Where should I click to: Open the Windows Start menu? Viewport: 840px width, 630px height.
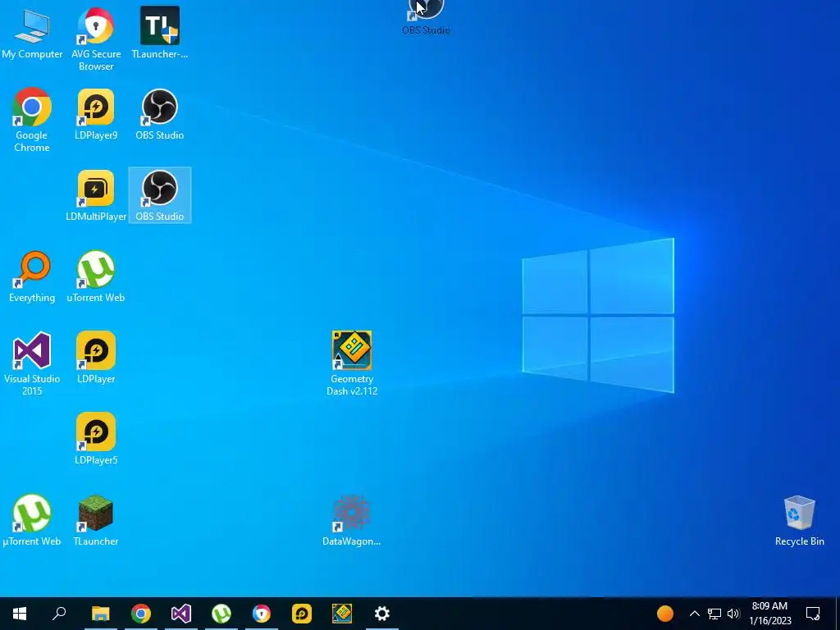tap(20, 614)
